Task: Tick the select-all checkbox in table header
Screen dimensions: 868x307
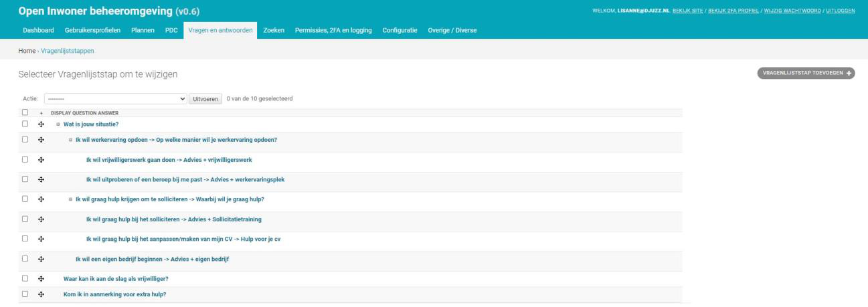Action: [25, 112]
